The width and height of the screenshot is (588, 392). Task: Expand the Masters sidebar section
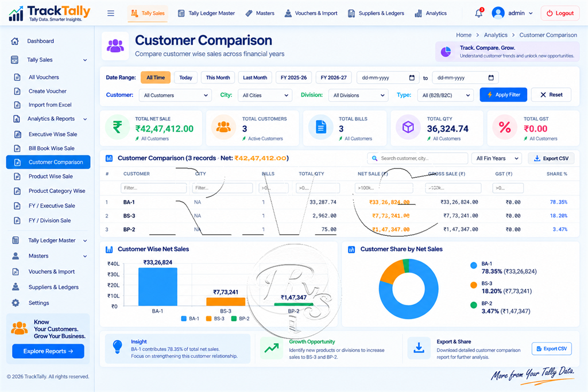click(85, 257)
